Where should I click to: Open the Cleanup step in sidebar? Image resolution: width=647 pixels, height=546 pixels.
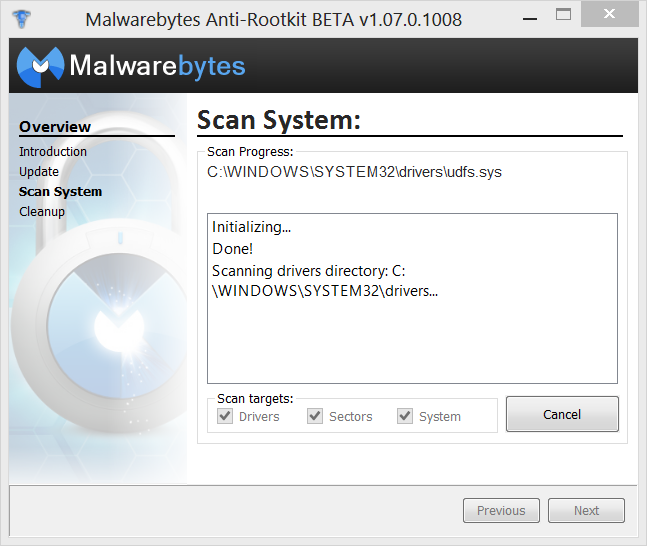(42, 212)
